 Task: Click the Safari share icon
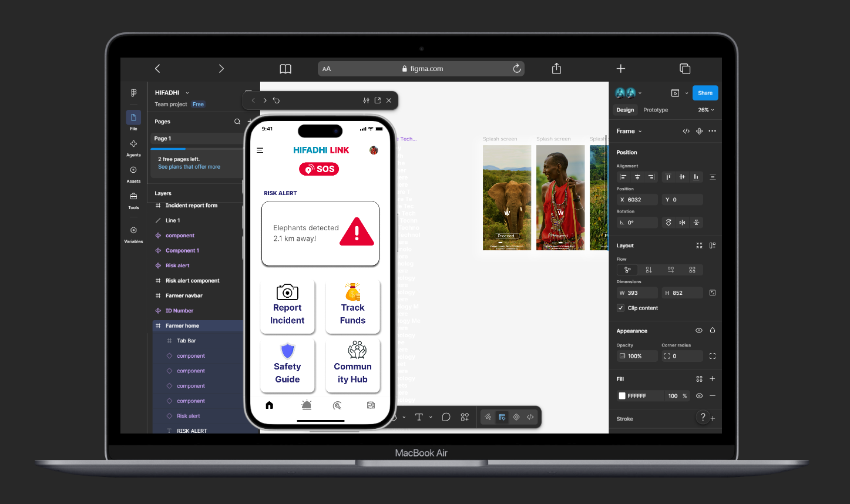557,69
